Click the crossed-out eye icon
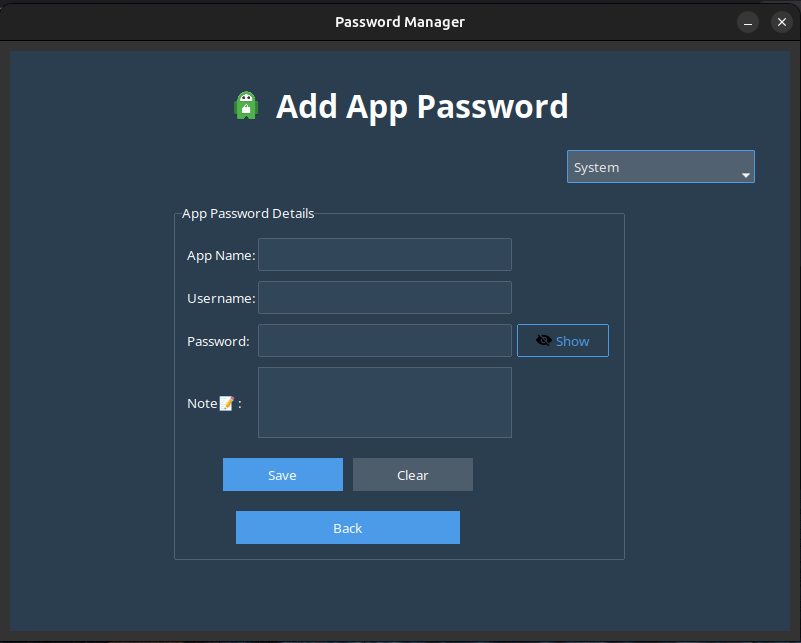Viewport: 801px width, 643px height. 544,341
